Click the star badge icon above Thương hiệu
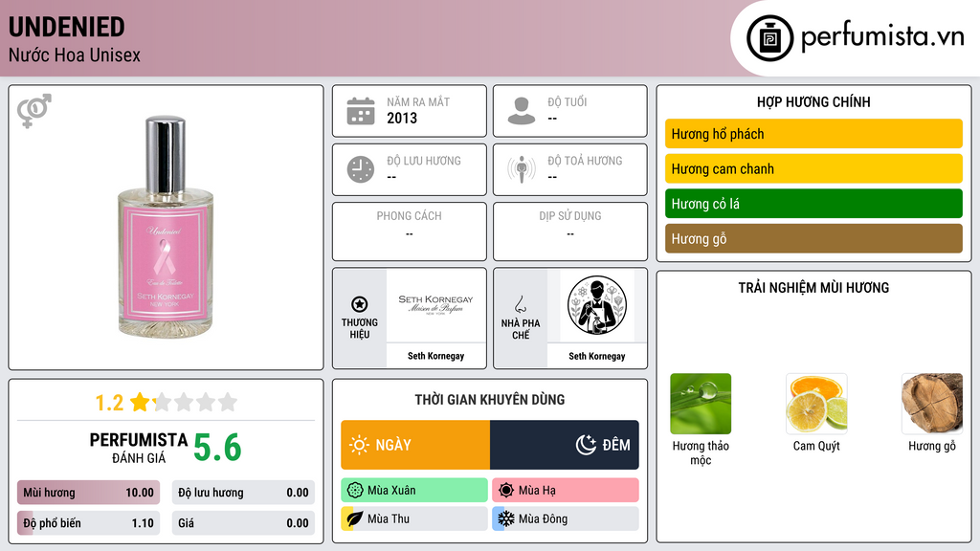Screen dimensions: 980x551 (x=360, y=304)
